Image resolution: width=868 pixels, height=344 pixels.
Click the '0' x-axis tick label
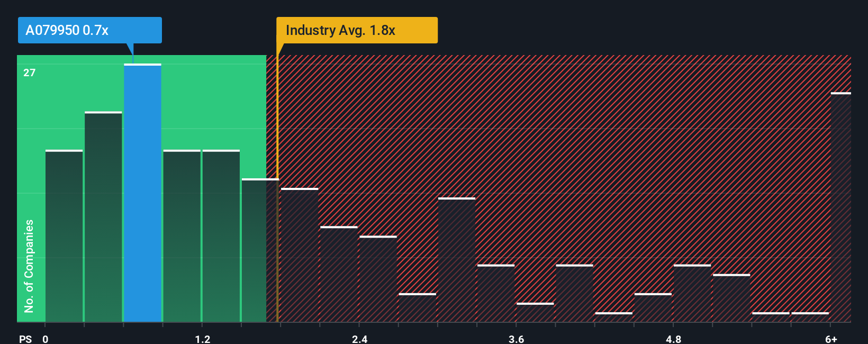point(46,339)
